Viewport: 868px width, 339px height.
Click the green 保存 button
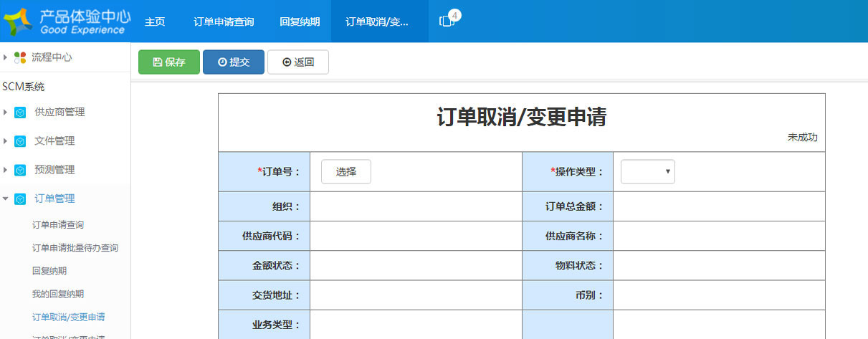pos(169,62)
